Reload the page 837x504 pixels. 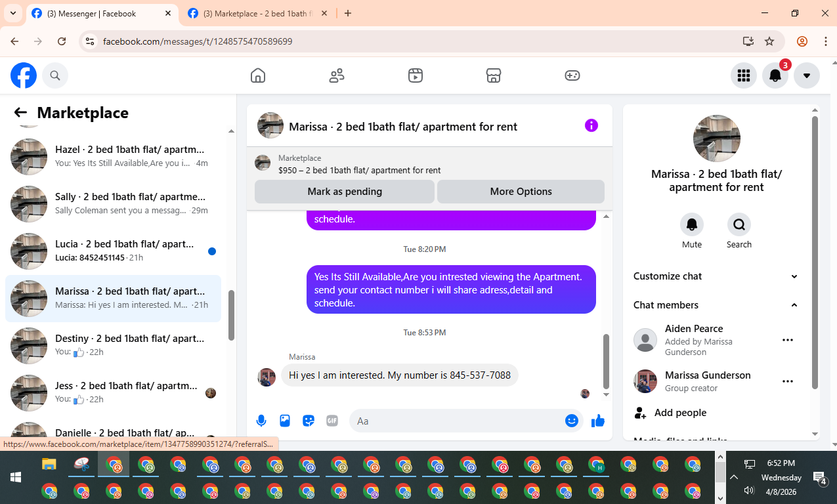click(62, 41)
